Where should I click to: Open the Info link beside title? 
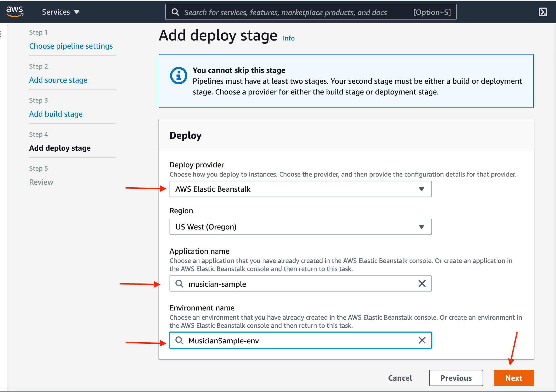(289, 38)
